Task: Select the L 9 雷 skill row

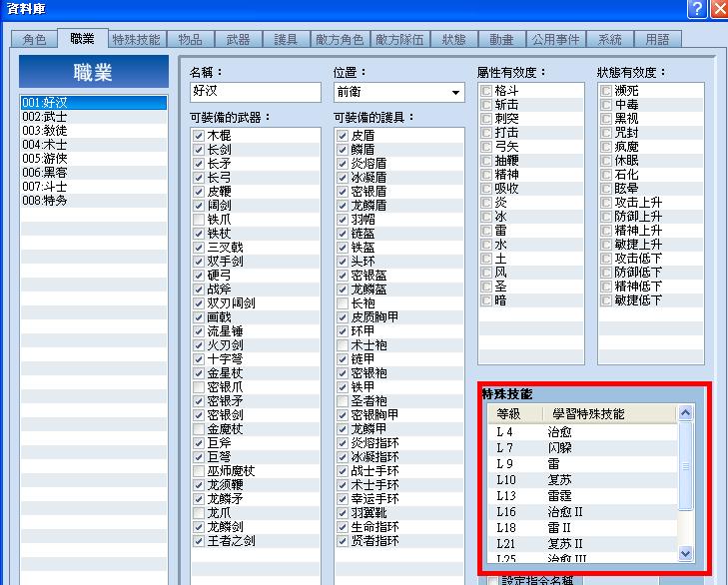Action: point(582,463)
